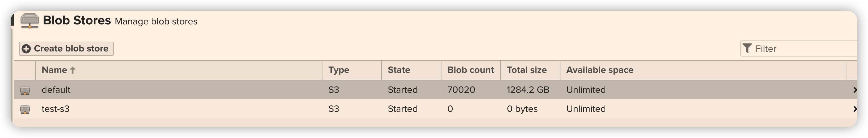The image size is (868, 138).
Task: Click the sort arrow beside Name
Action: [73, 70]
